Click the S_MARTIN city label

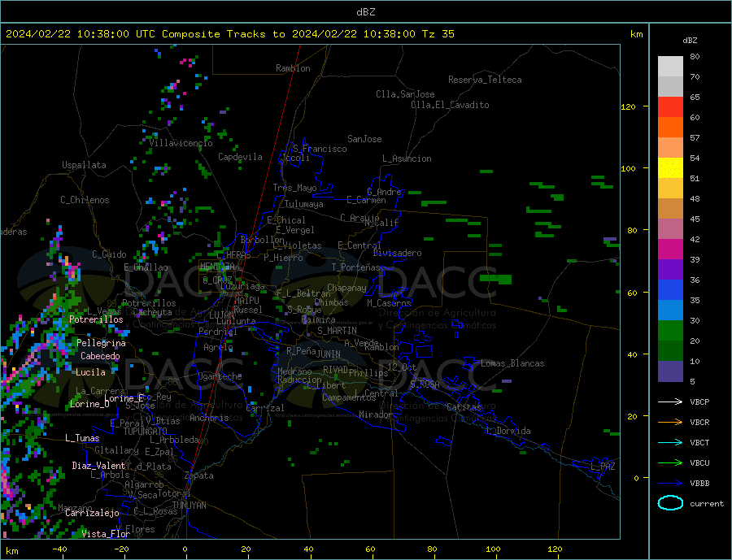tap(337, 331)
